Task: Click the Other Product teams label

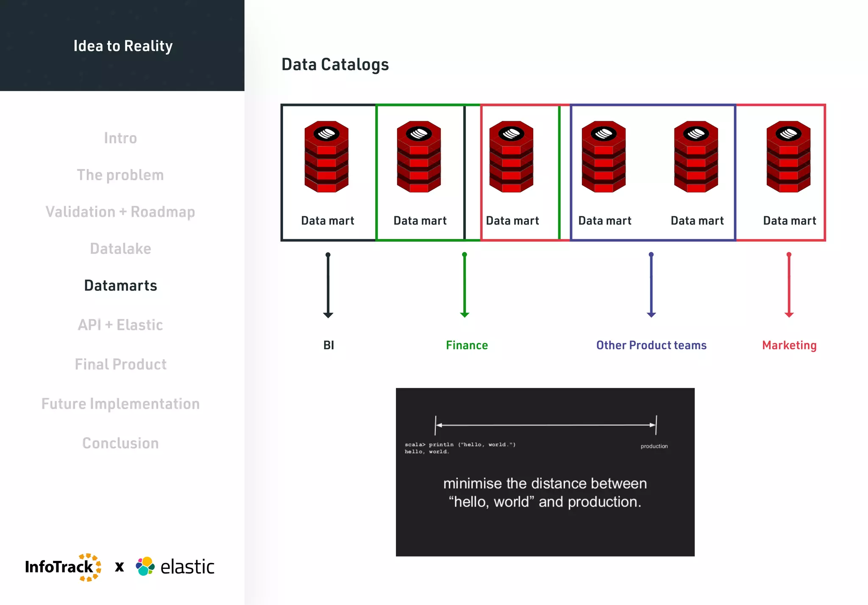Action: [651, 346]
